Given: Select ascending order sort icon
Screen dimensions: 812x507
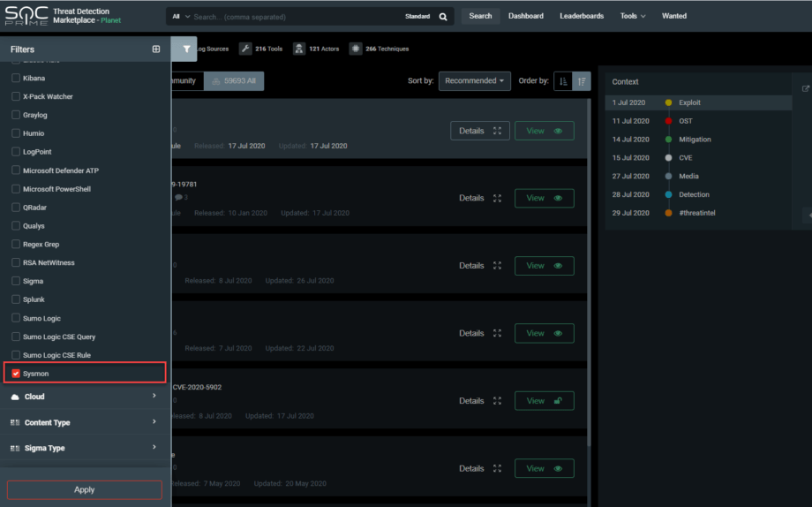Looking at the screenshot, I should point(563,81).
